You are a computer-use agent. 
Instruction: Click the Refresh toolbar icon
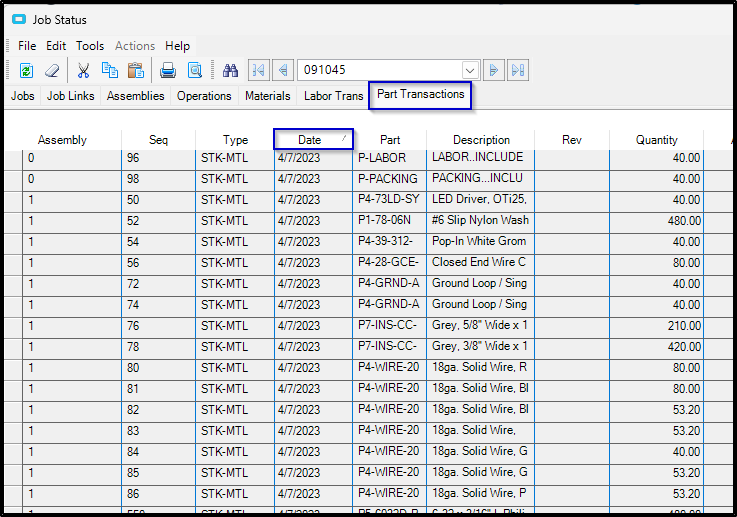(26, 70)
